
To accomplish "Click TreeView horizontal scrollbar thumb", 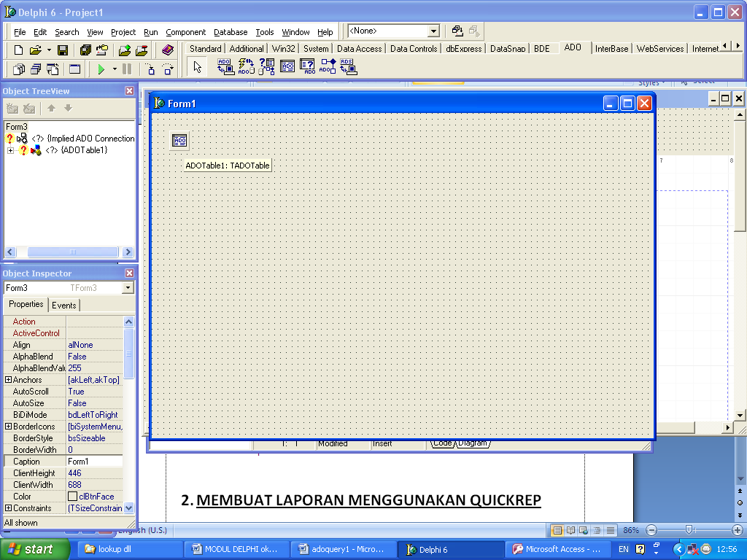I will pyautogui.click(x=72, y=252).
